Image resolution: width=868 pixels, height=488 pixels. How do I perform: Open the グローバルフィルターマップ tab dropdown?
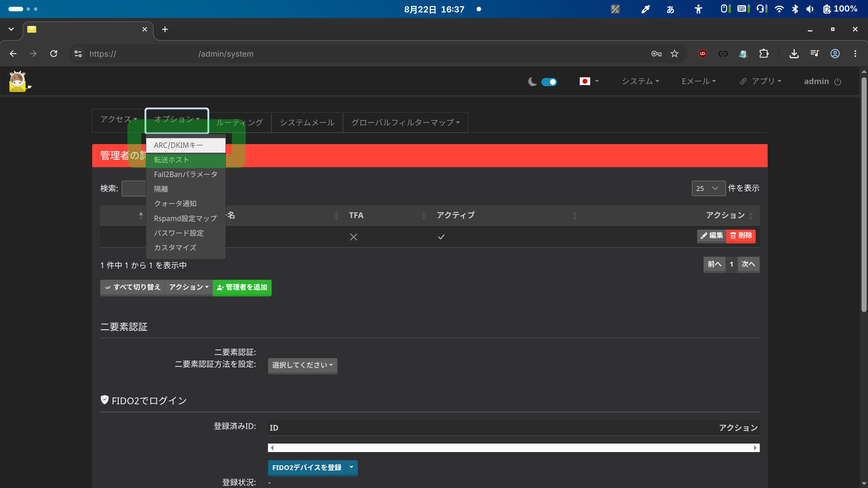point(405,122)
